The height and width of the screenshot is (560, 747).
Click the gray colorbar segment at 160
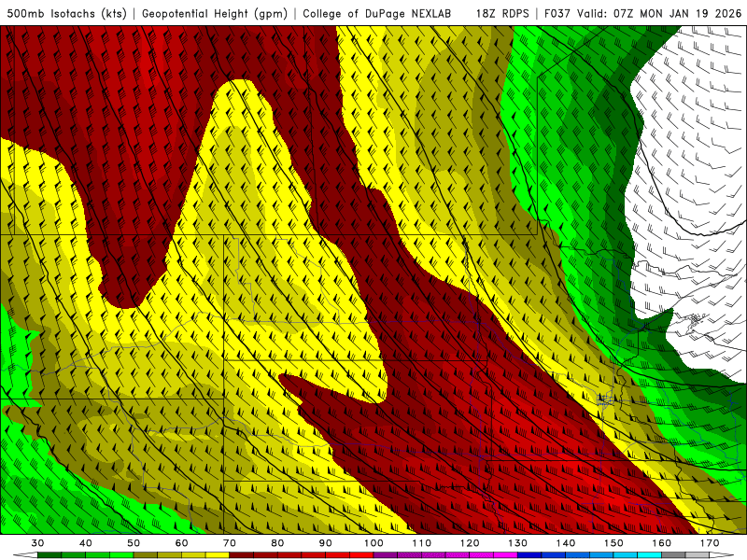click(673, 555)
